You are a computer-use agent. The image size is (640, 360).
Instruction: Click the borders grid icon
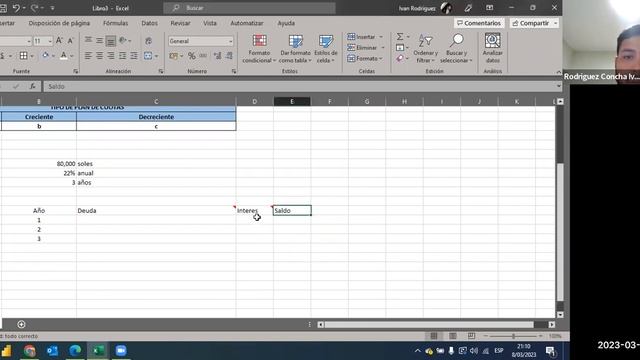click(24, 56)
